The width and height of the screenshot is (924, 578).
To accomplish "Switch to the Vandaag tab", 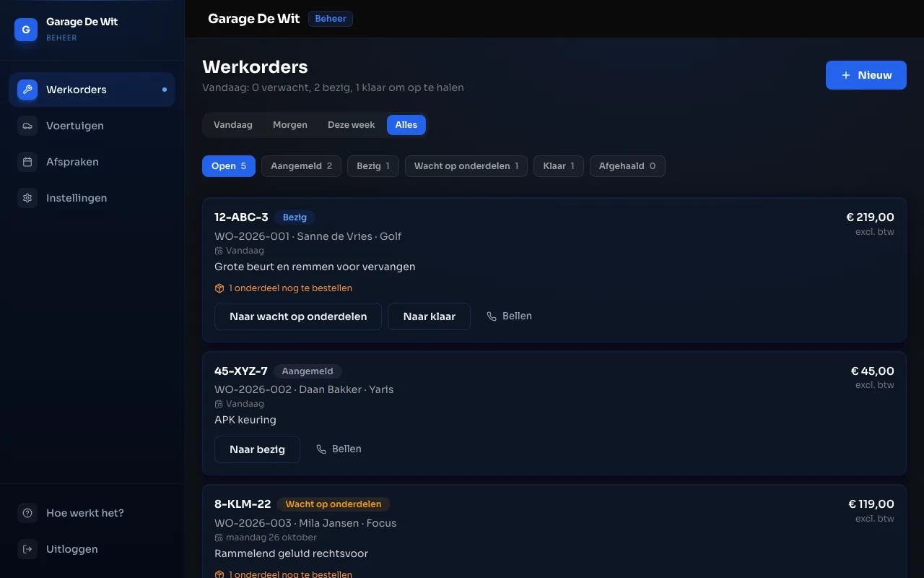I will [233, 125].
